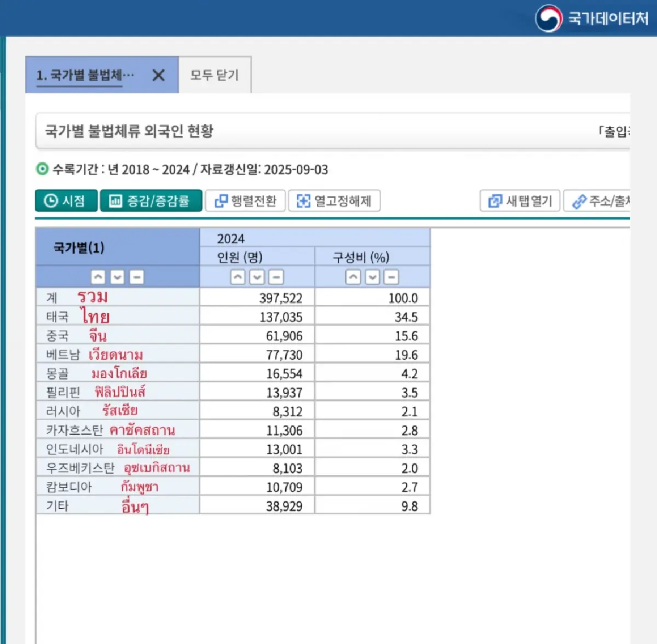This screenshot has height=644, width=657.
Task: Open table in new tab with 새탭열기
Action: (x=520, y=200)
